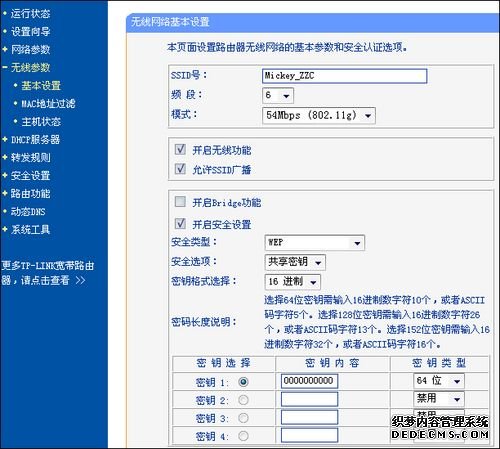
Task: Expand DHCP服务器 section
Action: point(35,140)
